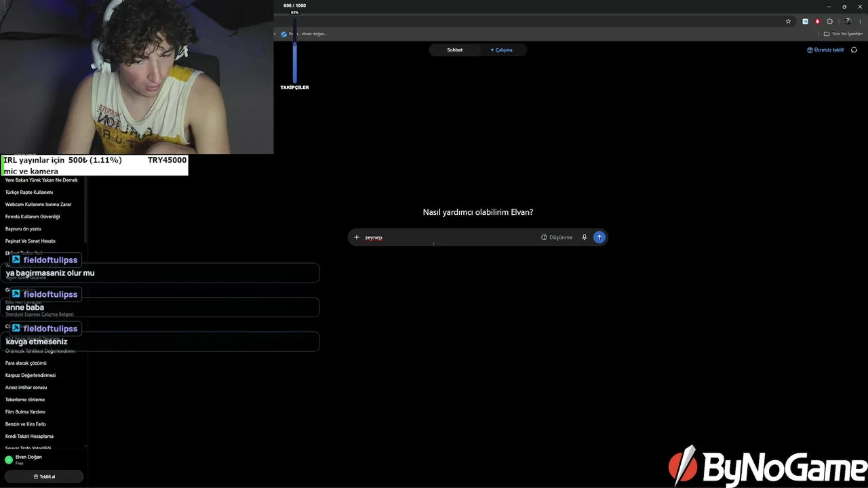The width and height of the screenshot is (868, 488).
Task: Open the "Tekerleme dinleme" chat
Action: [25, 400]
